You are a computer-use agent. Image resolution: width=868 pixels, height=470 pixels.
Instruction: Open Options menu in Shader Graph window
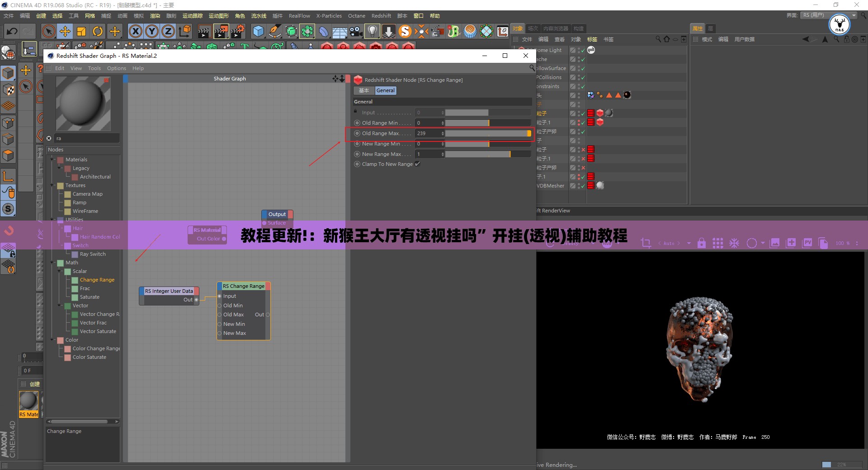point(117,68)
